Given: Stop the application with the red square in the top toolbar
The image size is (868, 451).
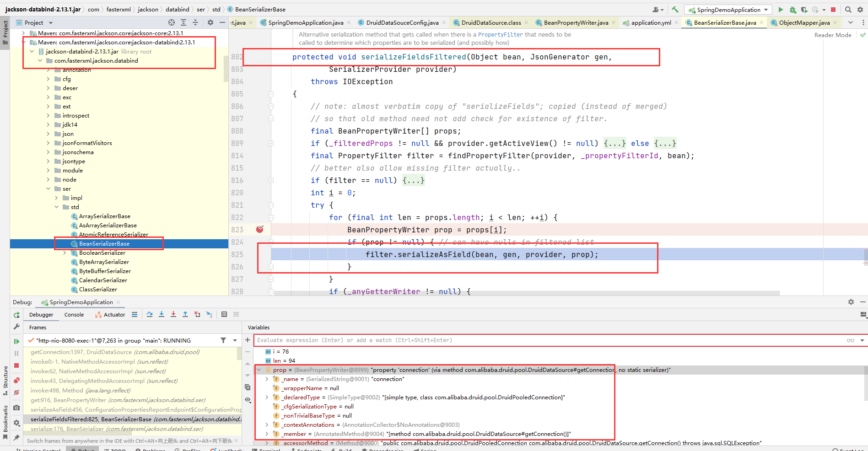Looking at the screenshot, I should tap(833, 10).
